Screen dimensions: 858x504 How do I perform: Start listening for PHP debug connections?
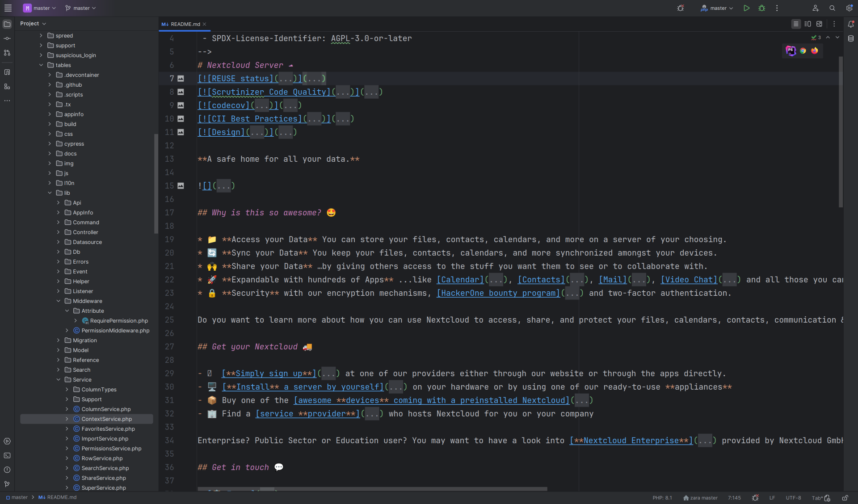(681, 8)
